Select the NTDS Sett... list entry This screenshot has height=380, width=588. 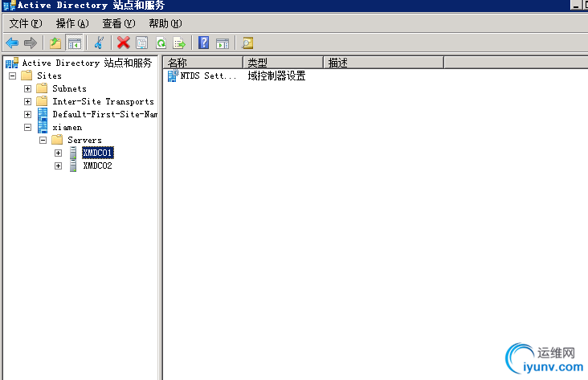pyautogui.click(x=208, y=76)
